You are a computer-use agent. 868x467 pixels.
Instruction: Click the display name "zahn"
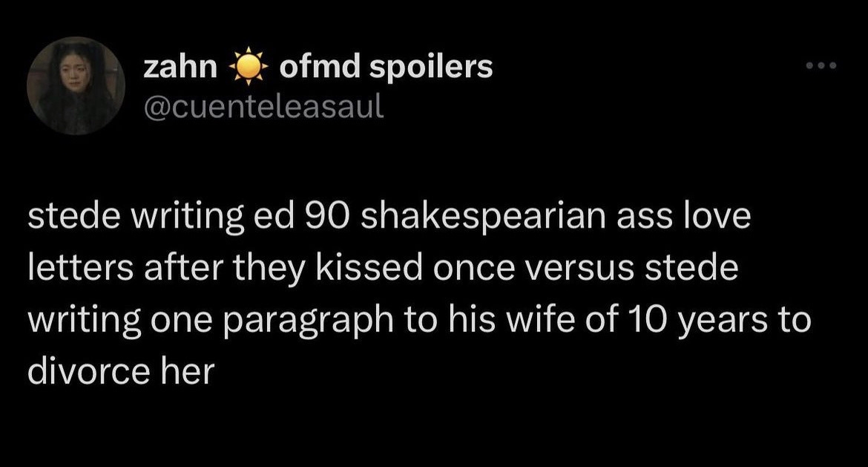click(180, 68)
